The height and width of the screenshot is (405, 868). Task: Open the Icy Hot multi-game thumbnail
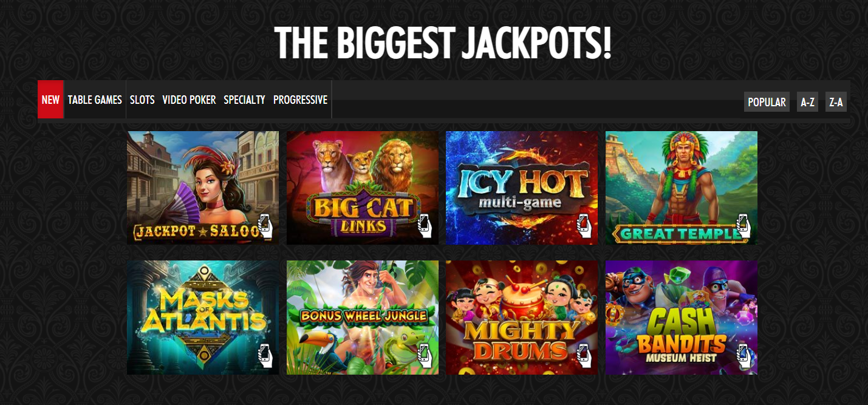[522, 188]
